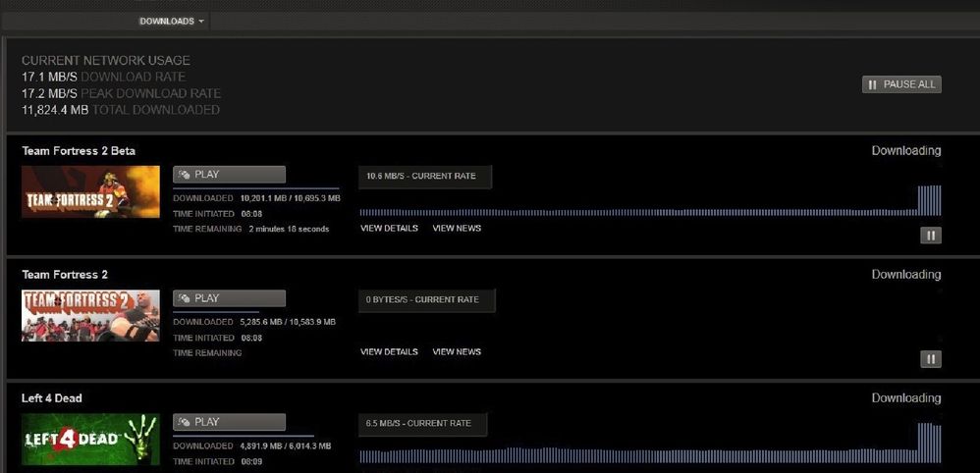The width and height of the screenshot is (980, 473).
Task: Click the Team Fortress 2 banner image
Action: 90,316
